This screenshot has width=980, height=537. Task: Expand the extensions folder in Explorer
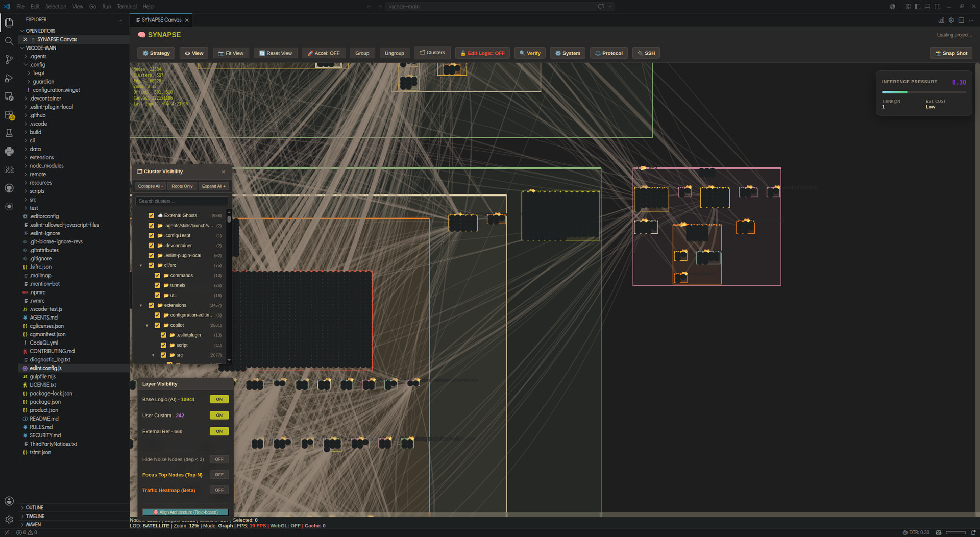[41, 157]
